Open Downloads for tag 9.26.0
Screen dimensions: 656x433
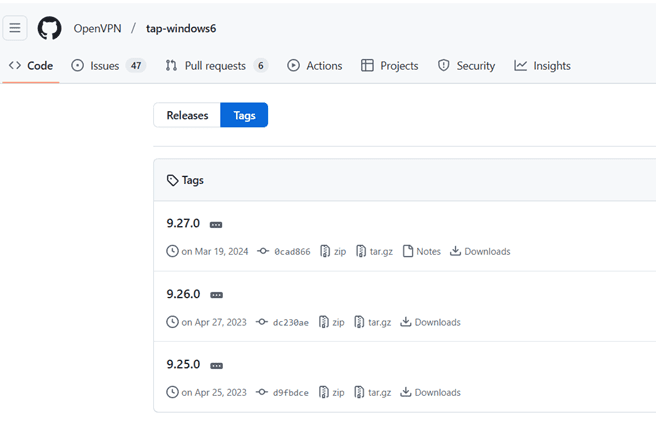430,322
